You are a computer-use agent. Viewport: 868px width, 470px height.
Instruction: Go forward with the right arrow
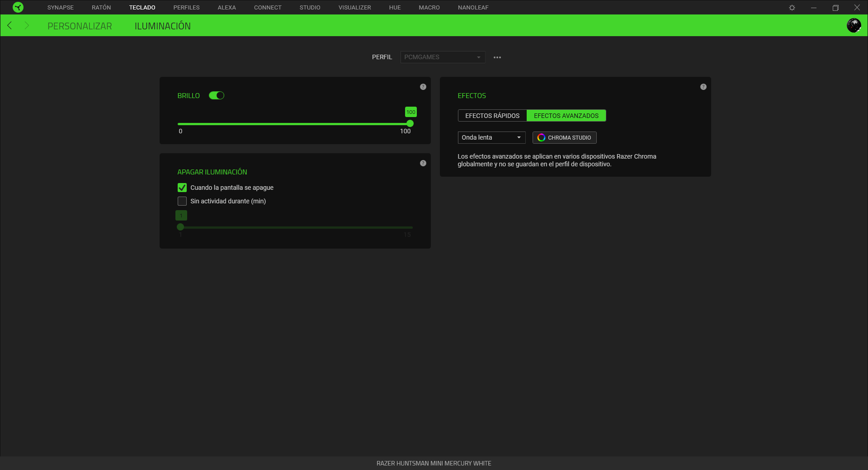(27, 25)
